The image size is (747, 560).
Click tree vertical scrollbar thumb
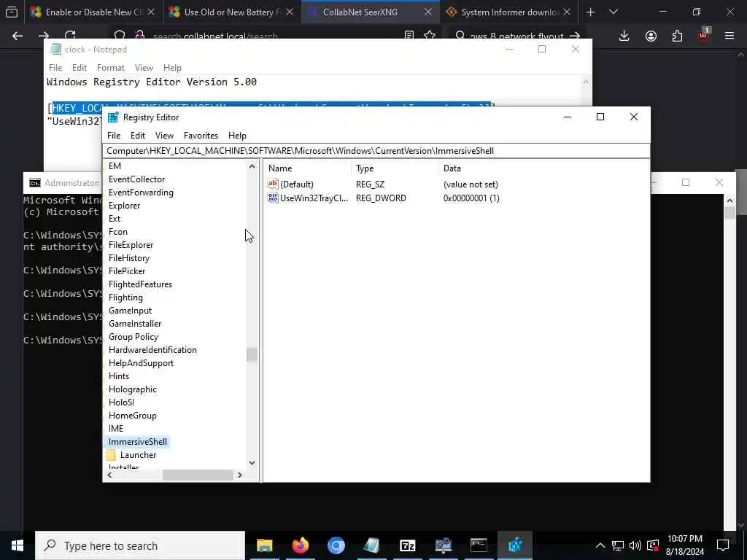coord(252,355)
